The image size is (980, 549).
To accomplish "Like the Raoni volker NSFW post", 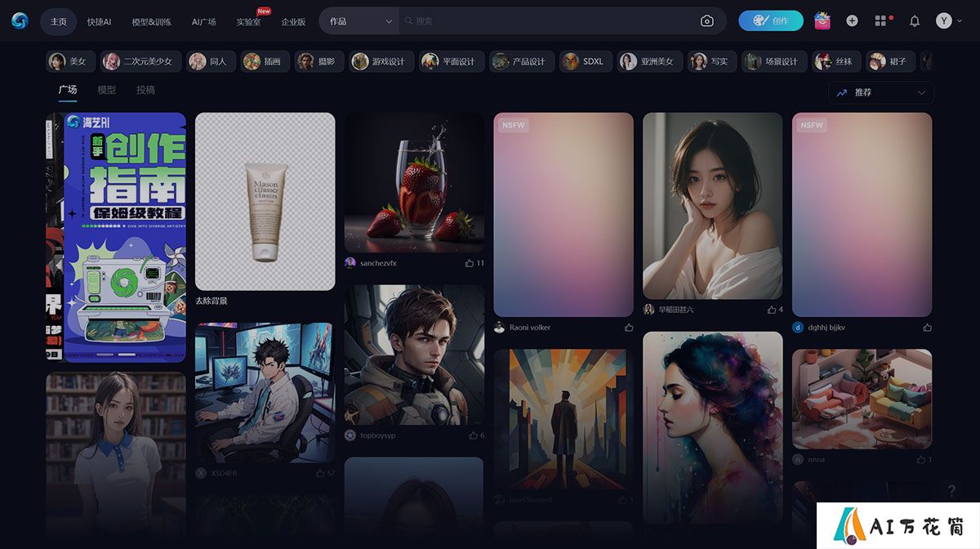I will (x=629, y=328).
